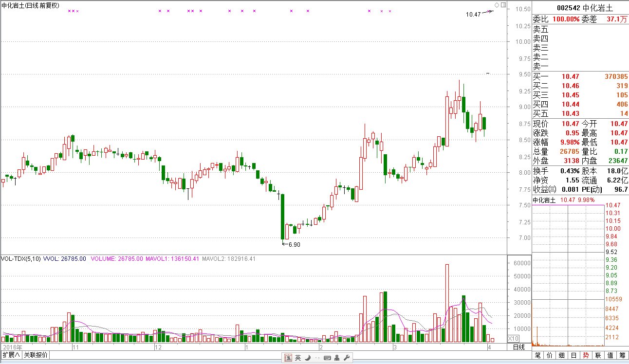
Task: Select the 细 tab in quote panel
Action: point(562,355)
